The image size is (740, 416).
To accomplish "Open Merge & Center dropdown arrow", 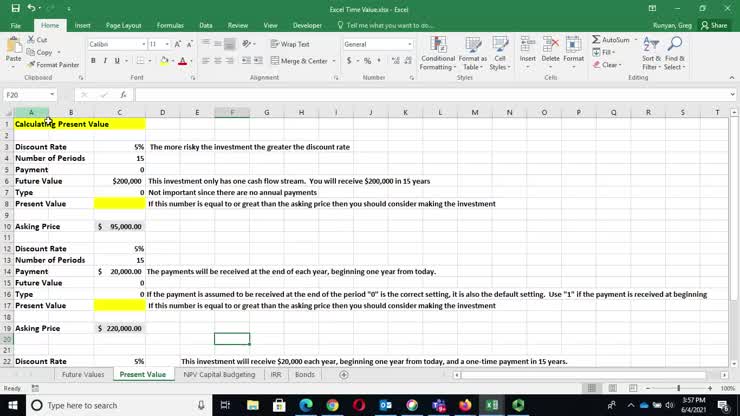I will tap(334, 61).
